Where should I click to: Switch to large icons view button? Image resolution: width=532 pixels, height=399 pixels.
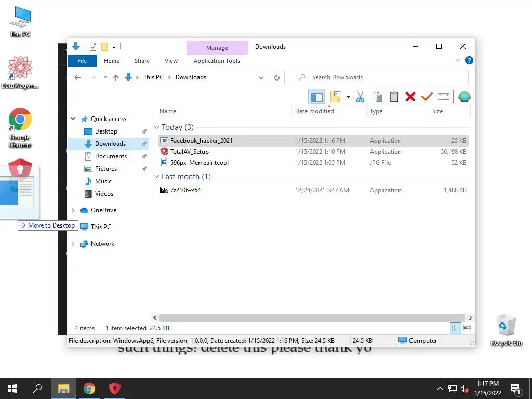click(467, 328)
